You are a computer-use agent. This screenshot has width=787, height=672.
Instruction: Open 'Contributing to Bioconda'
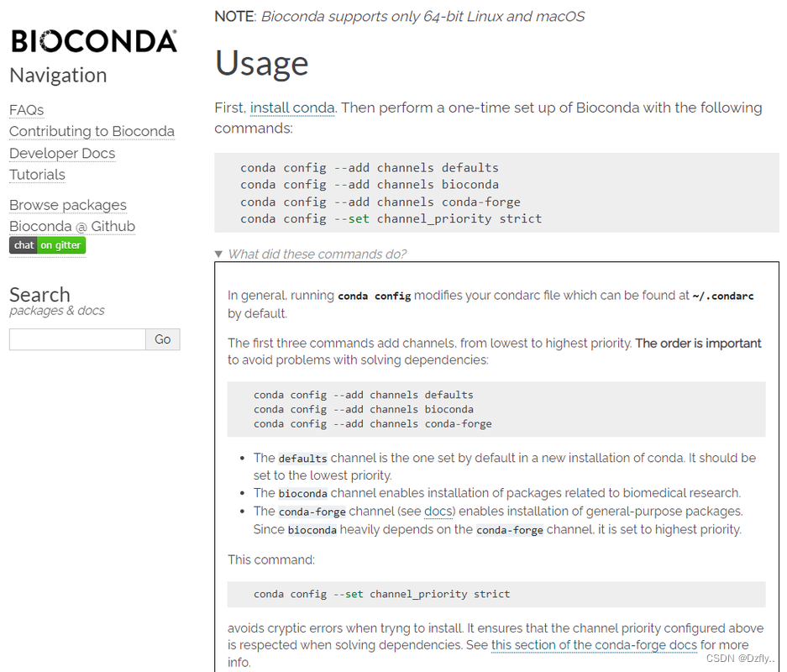click(x=92, y=131)
